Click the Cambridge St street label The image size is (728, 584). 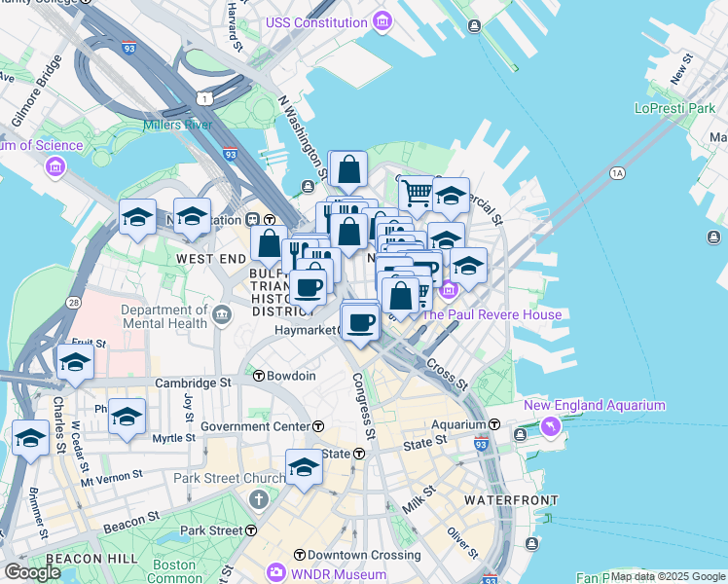(193, 383)
